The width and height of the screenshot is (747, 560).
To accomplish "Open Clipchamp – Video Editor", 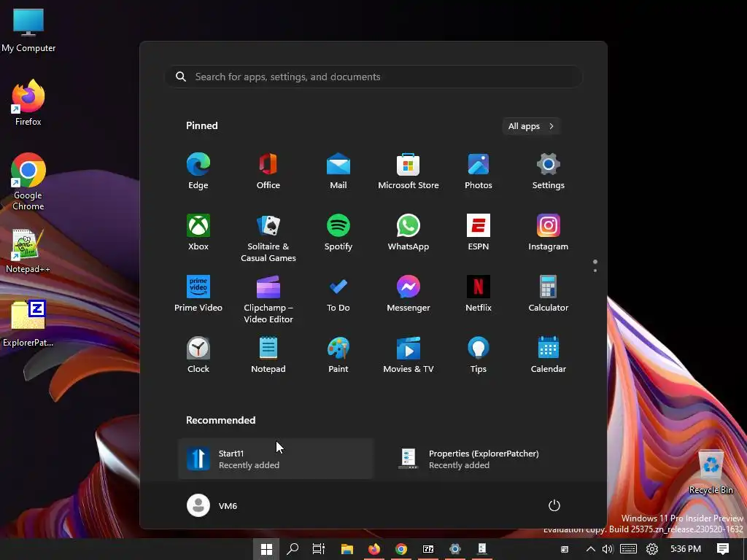I will (268, 300).
